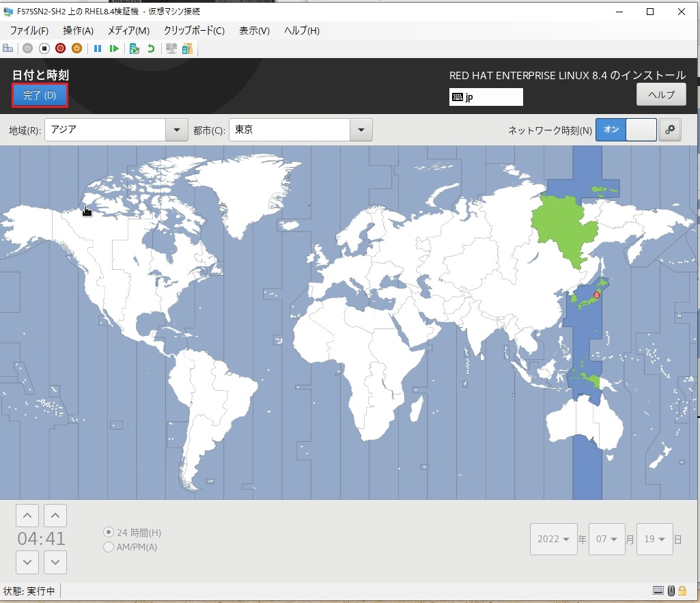Image resolution: width=700 pixels, height=603 pixels.
Task: Toggle the Network Time switch
Action: click(626, 130)
